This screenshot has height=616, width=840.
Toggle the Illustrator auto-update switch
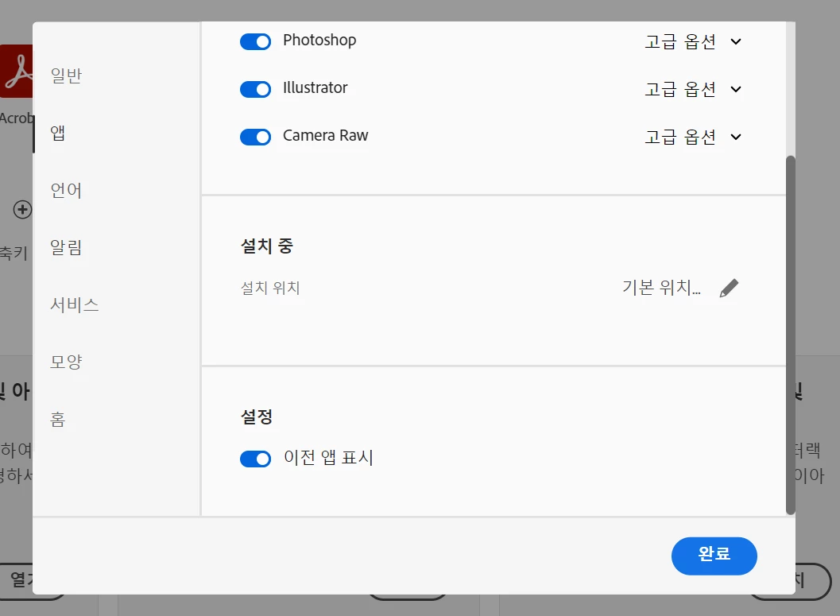[x=256, y=89]
